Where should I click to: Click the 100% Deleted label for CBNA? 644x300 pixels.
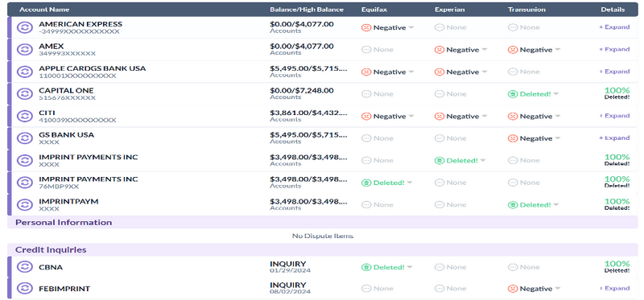[617, 267]
